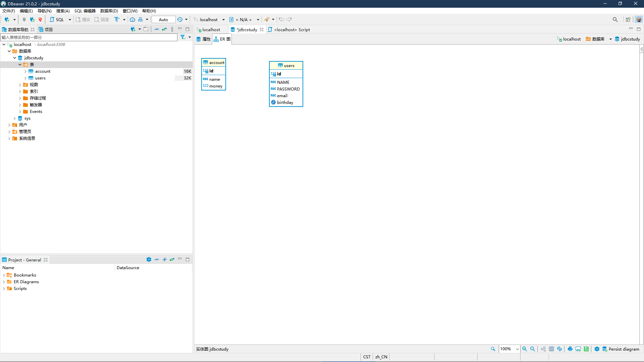Screen dimensions: 644x362
Task: Click the 回滚 (Rollback) button
Action: pos(102,19)
